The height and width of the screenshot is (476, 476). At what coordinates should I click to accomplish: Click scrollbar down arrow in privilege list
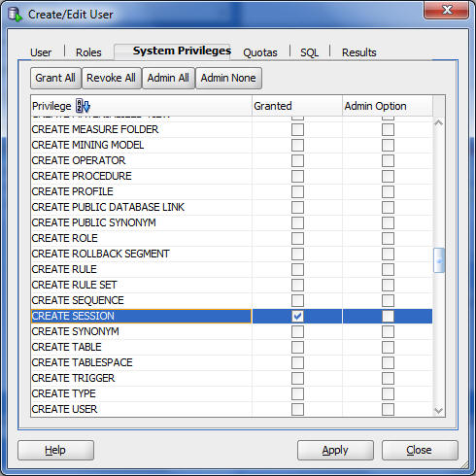point(439,411)
